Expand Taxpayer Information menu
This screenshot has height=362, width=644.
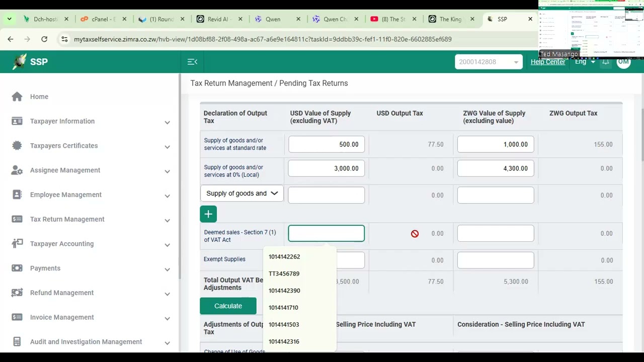coord(167,122)
